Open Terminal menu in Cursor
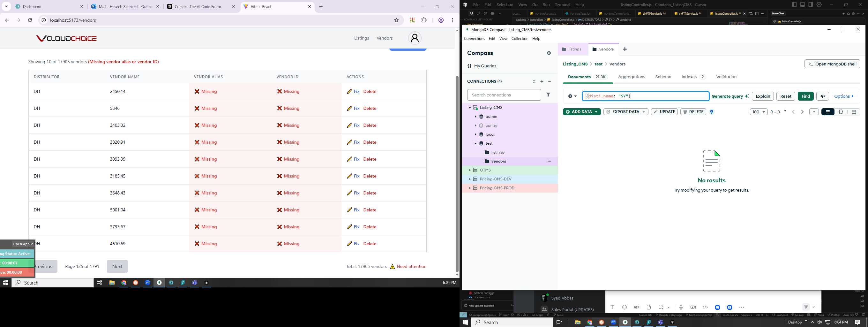This screenshot has width=868, height=327. (x=562, y=5)
